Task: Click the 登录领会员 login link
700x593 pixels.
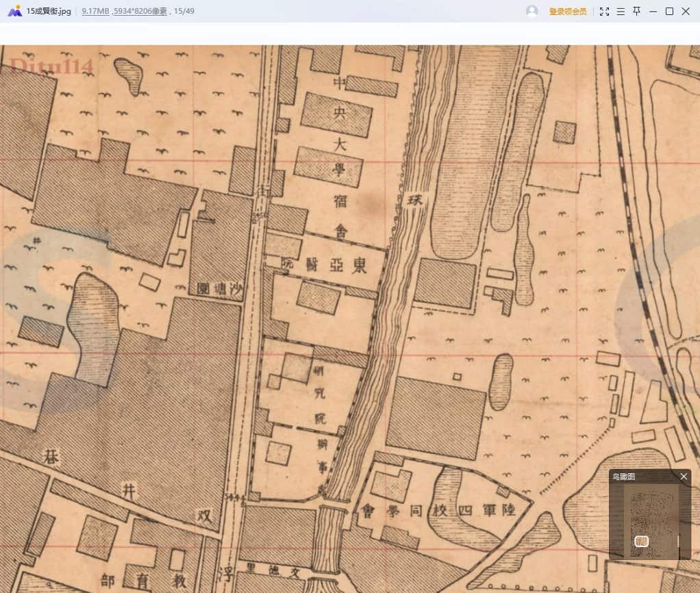Action: click(x=568, y=12)
